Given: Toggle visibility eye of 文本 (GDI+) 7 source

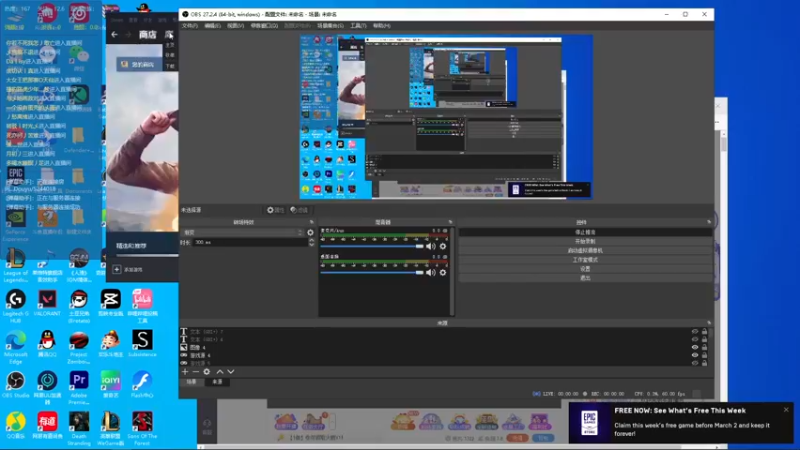Looking at the screenshot, I should [x=695, y=332].
